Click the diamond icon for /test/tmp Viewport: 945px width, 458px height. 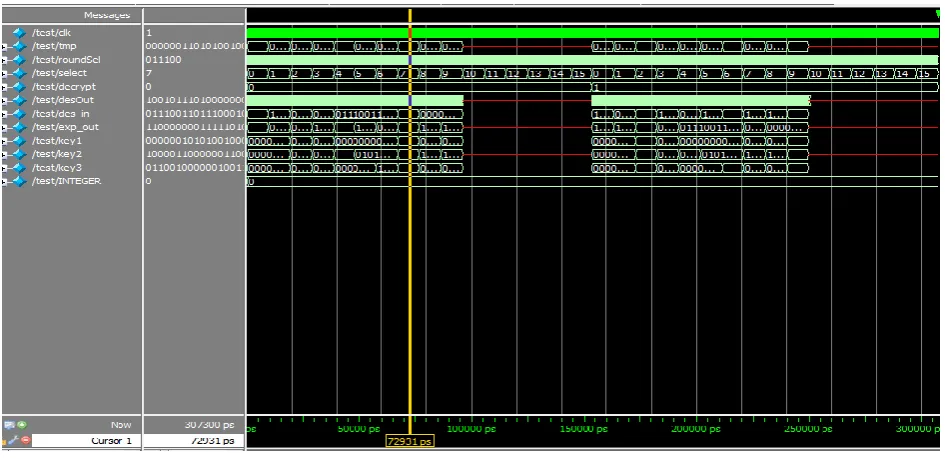[x=20, y=46]
